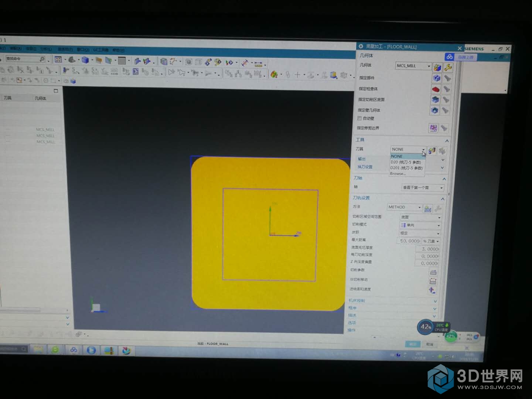532x399 pixels.
Task: Click the cloud upload text button
Action: pos(465,57)
